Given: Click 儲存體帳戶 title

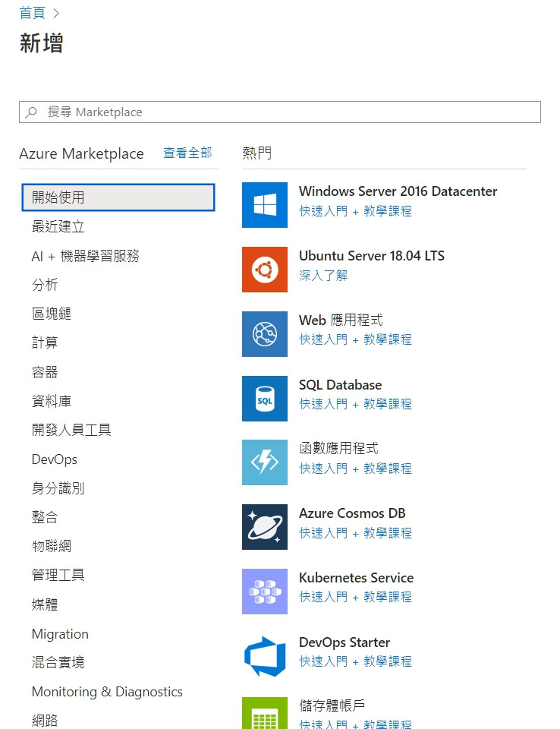Looking at the screenshot, I should [x=332, y=705].
